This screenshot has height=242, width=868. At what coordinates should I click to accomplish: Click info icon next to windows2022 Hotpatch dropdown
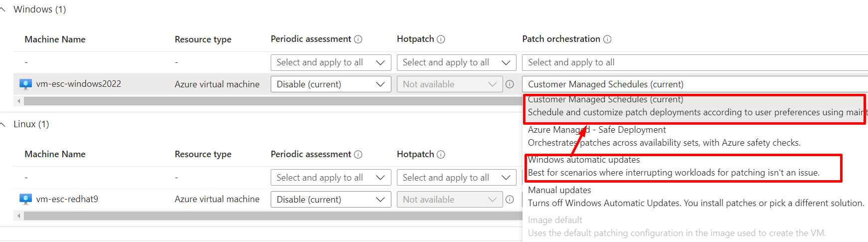(x=510, y=84)
